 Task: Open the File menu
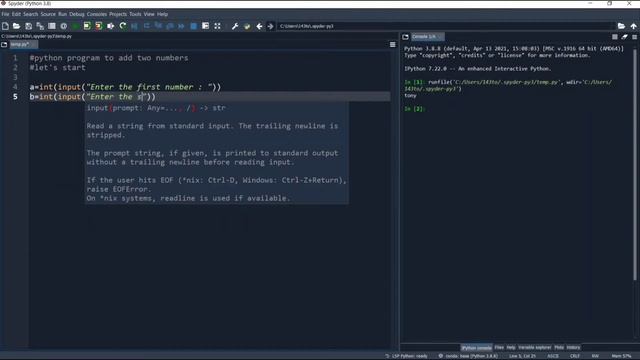[5, 14]
